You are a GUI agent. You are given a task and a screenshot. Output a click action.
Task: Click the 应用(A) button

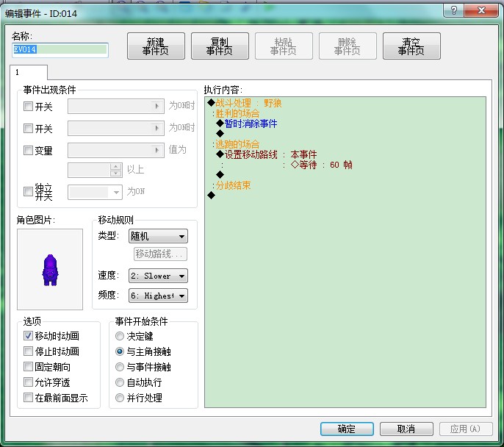point(466,429)
